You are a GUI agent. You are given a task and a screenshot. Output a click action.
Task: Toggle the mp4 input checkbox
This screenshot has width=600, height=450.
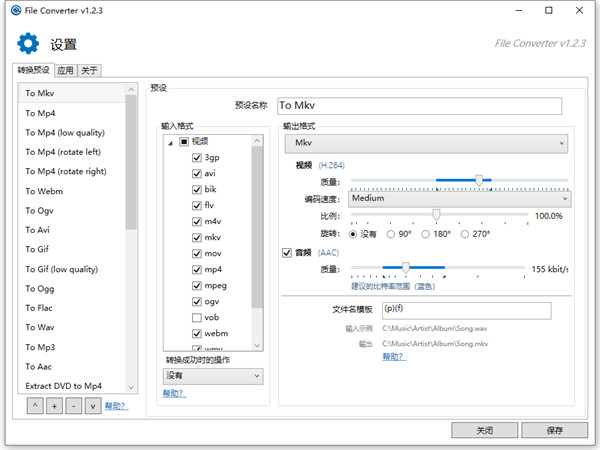click(x=197, y=270)
